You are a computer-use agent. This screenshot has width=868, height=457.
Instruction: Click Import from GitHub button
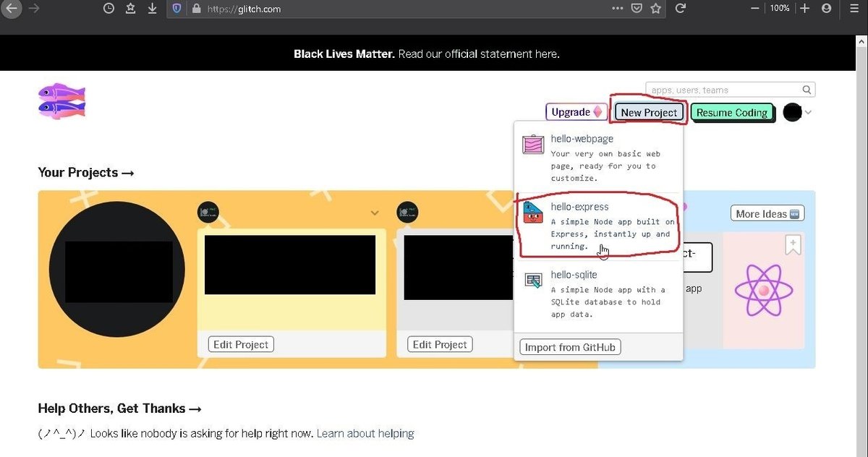tap(570, 347)
